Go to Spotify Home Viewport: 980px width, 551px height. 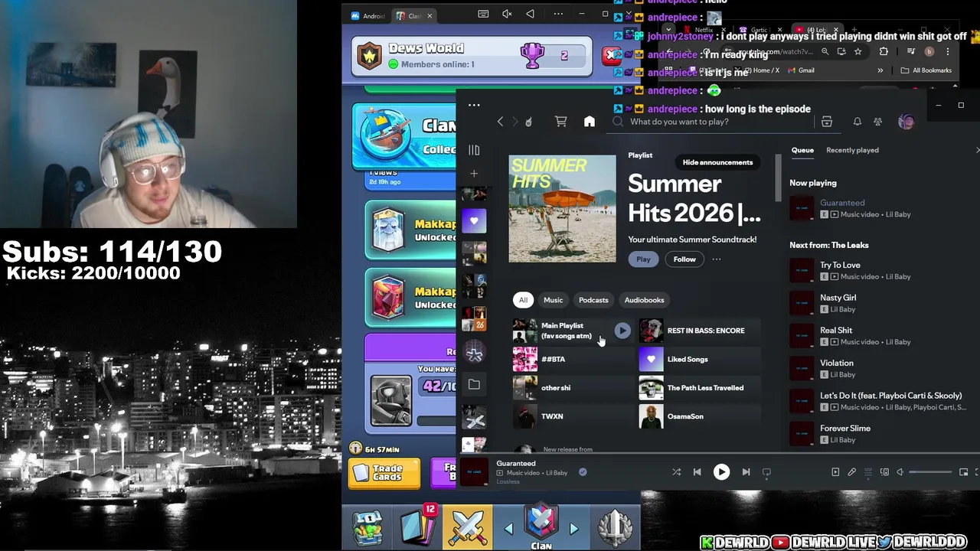click(590, 122)
